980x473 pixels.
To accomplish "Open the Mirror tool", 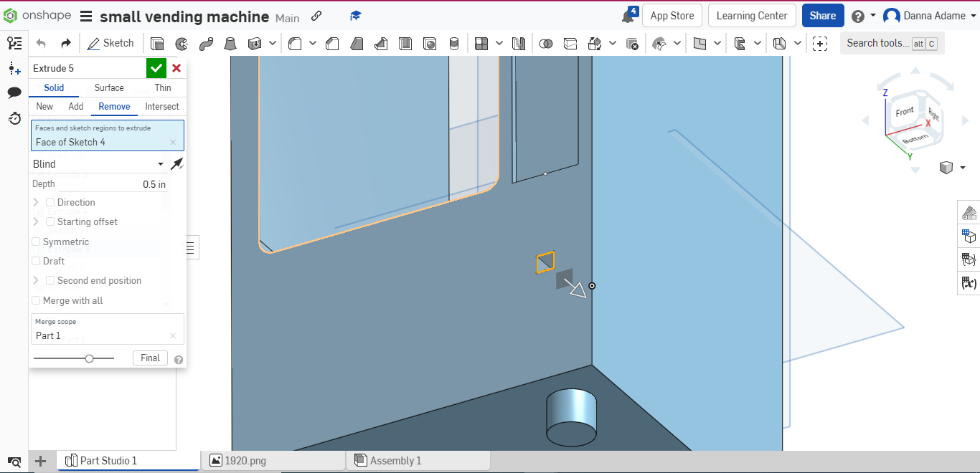I will tap(518, 43).
